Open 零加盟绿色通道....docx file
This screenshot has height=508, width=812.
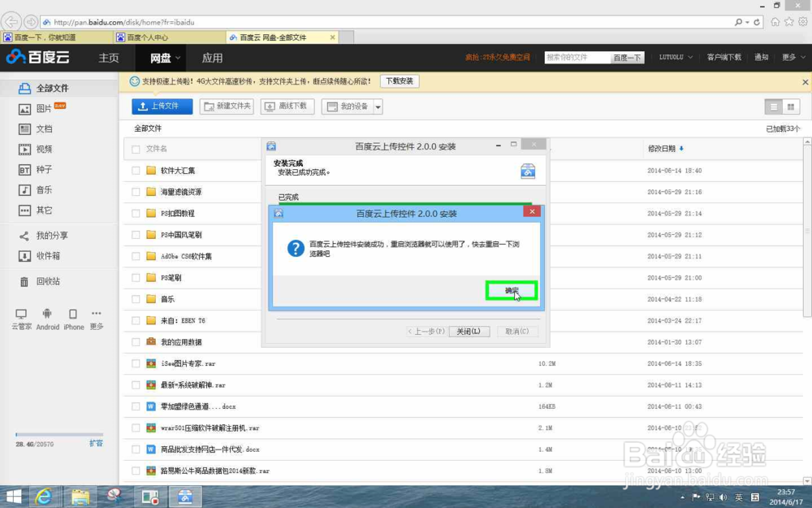tap(198, 406)
